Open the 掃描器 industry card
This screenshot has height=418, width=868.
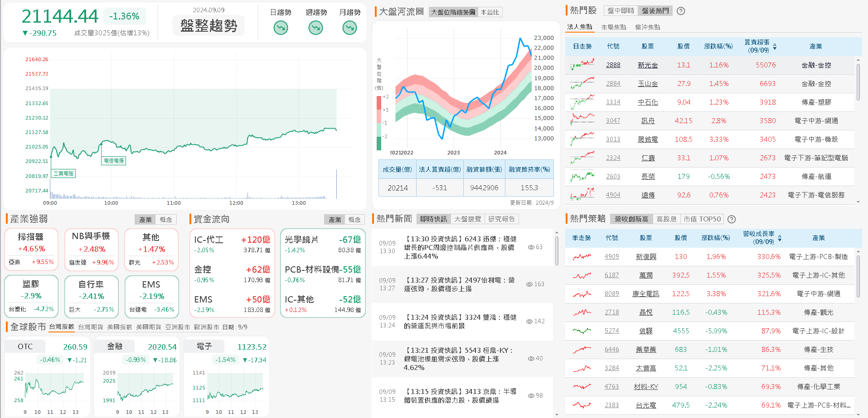point(31,250)
